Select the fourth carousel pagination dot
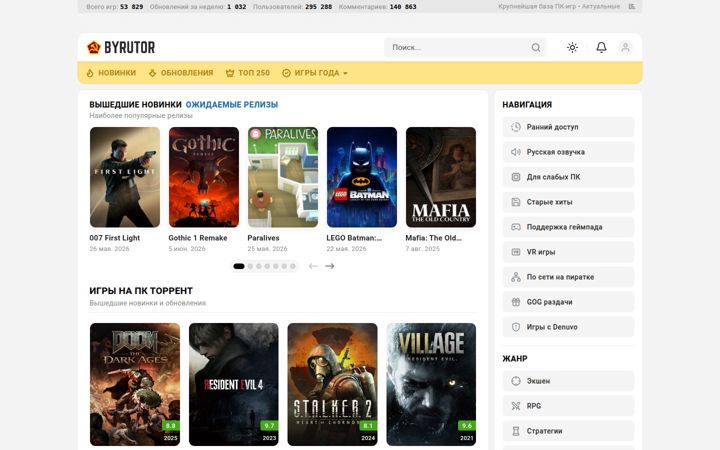720x450 pixels. point(267,266)
